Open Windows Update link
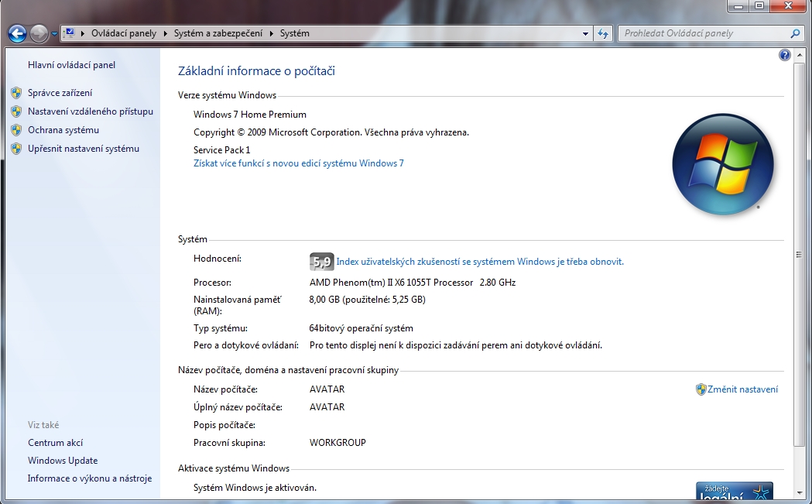Image resolution: width=812 pixels, height=504 pixels. point(63,461)
